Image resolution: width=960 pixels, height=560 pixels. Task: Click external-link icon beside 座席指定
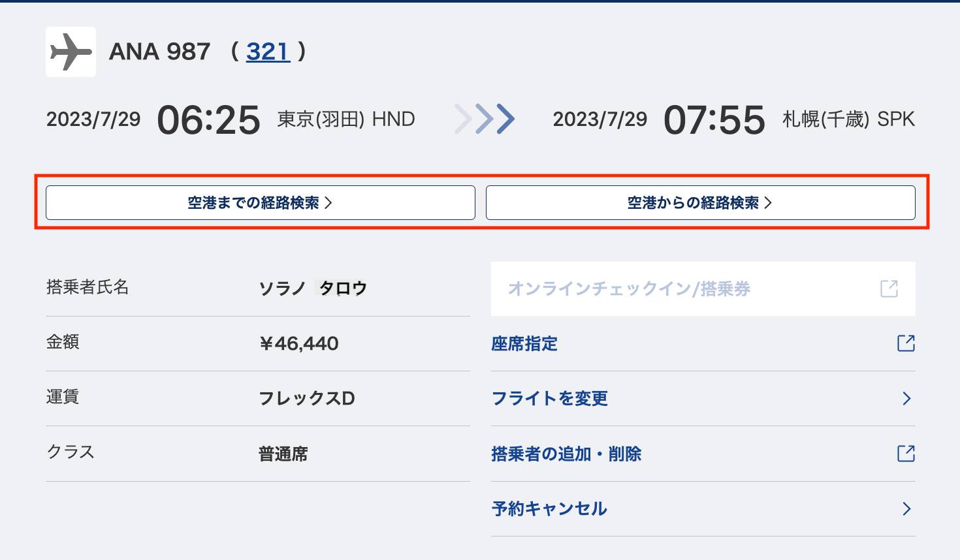(906, 343)
